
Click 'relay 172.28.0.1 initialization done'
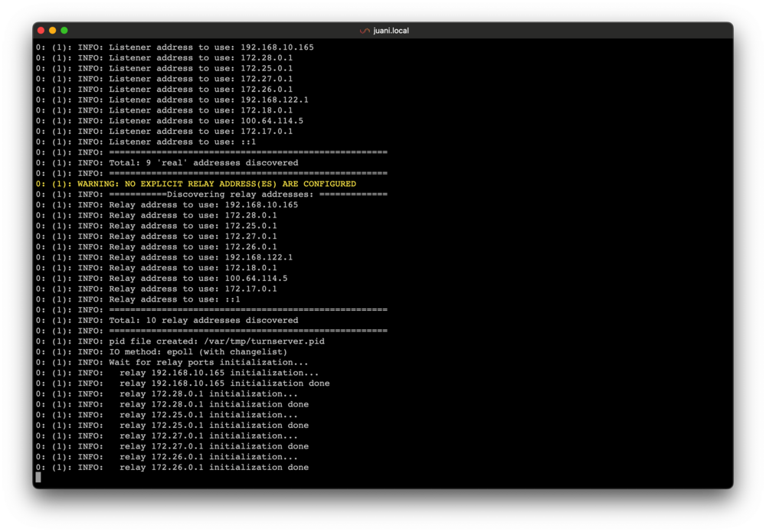coord(214,405)
